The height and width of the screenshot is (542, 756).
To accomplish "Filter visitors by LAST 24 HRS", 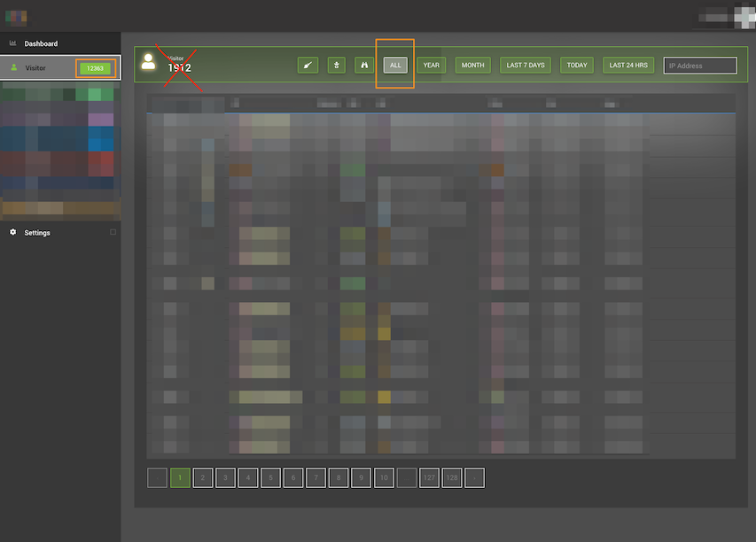I will 628,65.
